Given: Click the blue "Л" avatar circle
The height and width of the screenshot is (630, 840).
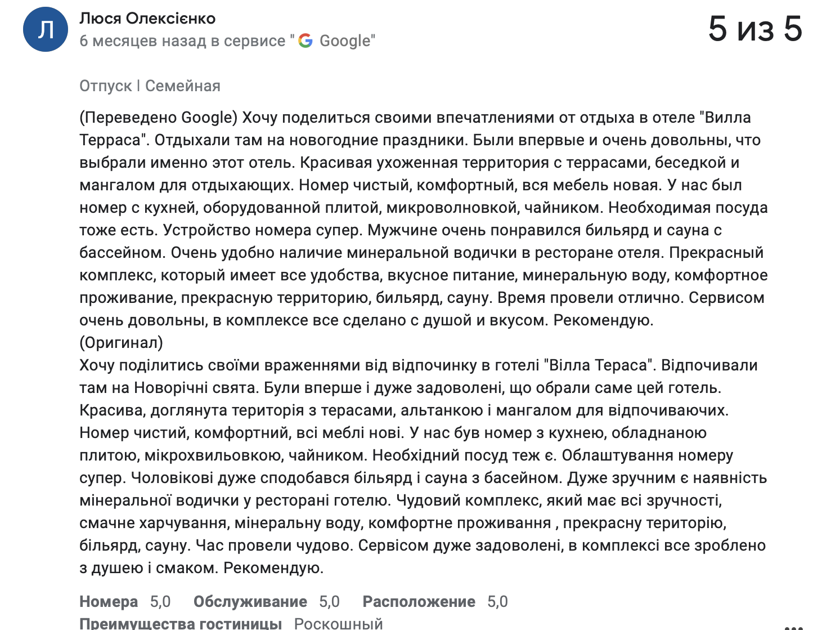Looking at the screenshot, I should (x=46, y=29).
